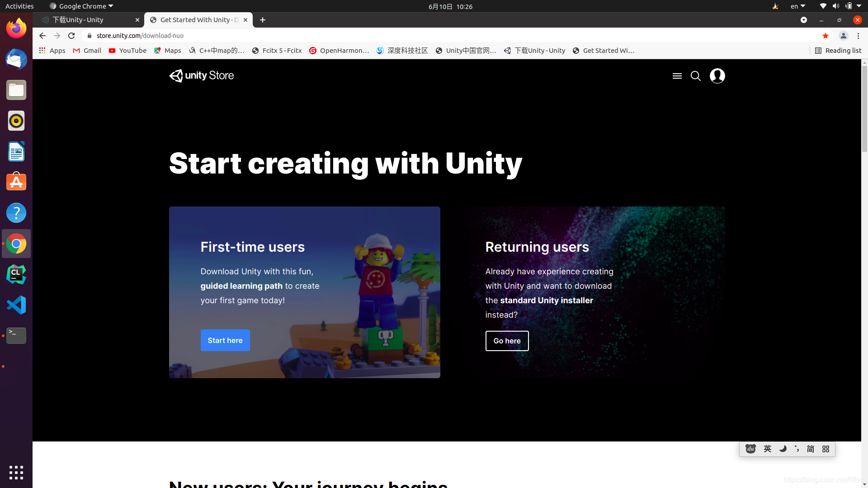Open Rhythmbox from the dock

[x=16, y=121]
